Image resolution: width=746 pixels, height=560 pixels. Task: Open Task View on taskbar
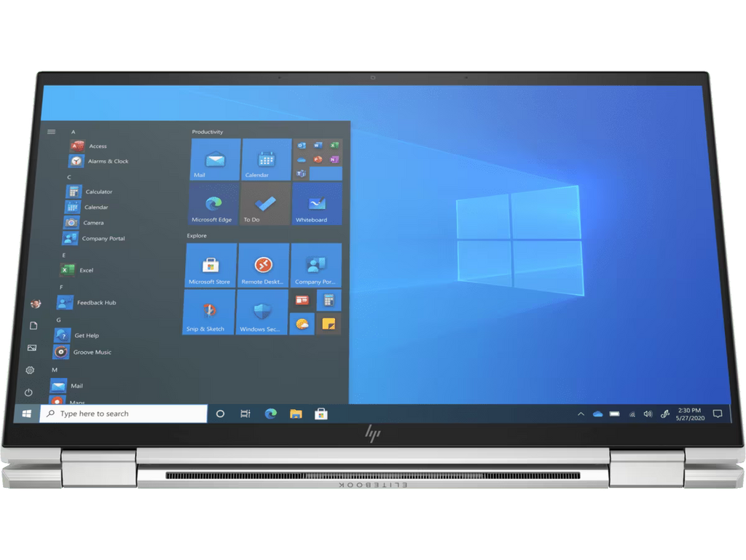(x=245, y=414)
